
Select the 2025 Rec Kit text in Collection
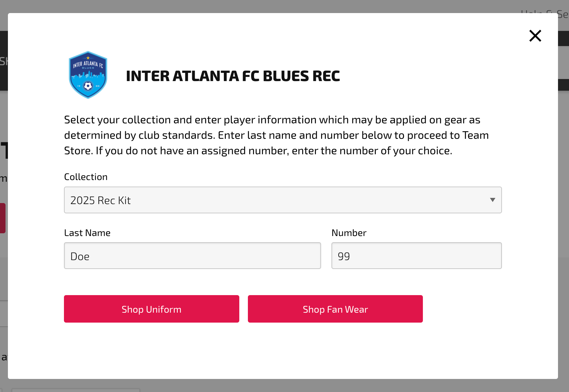pos(100,200)
